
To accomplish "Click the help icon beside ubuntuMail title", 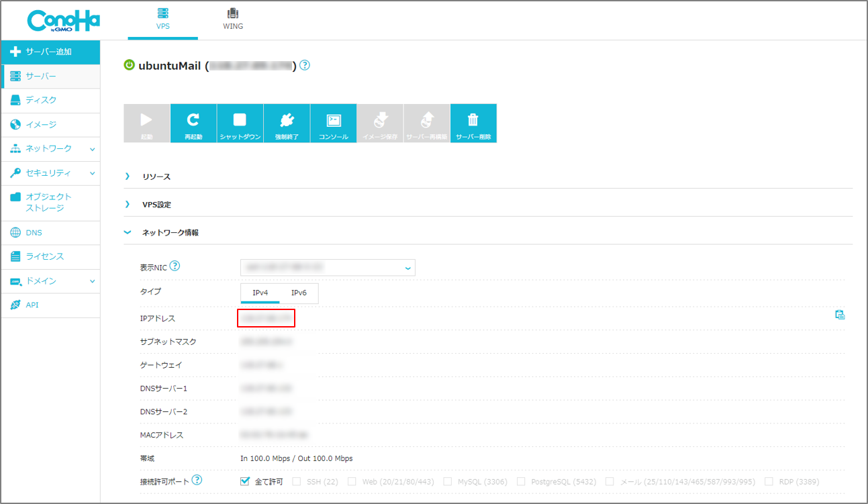I will [305, 65].
